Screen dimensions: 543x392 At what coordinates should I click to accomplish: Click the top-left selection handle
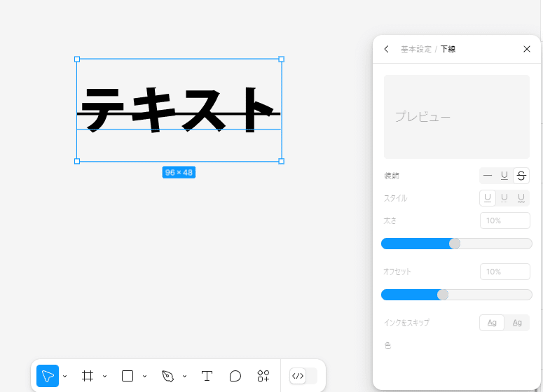click(77, 59)
